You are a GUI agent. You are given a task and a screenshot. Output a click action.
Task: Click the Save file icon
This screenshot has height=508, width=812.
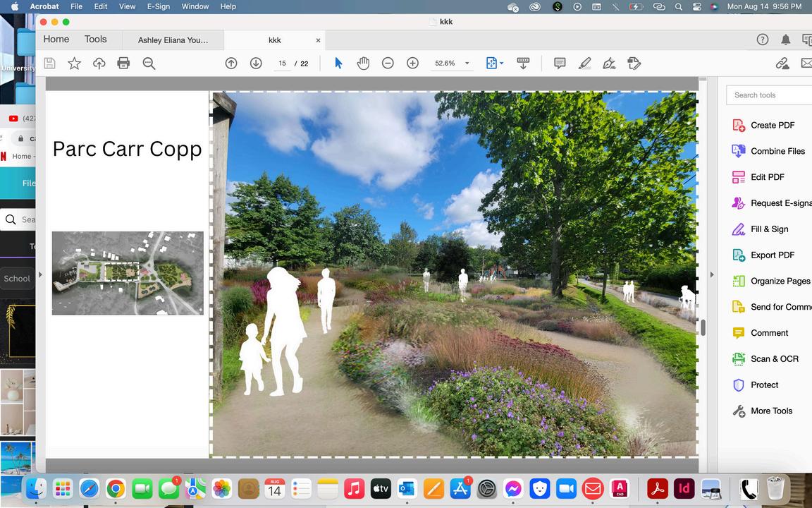click(x=49, y=64)
